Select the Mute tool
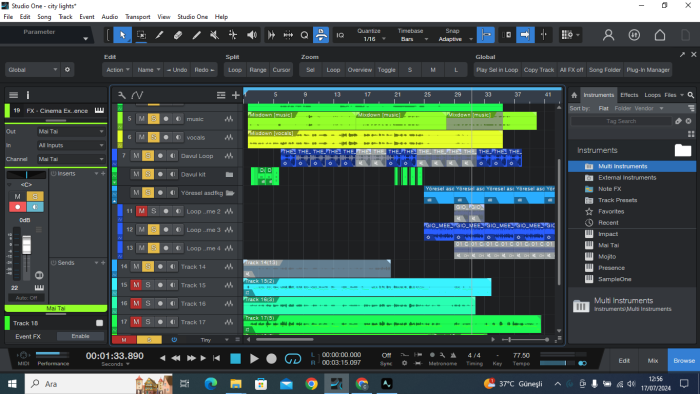The width and height of the screenshot is (700, 394). click(215, 35)
